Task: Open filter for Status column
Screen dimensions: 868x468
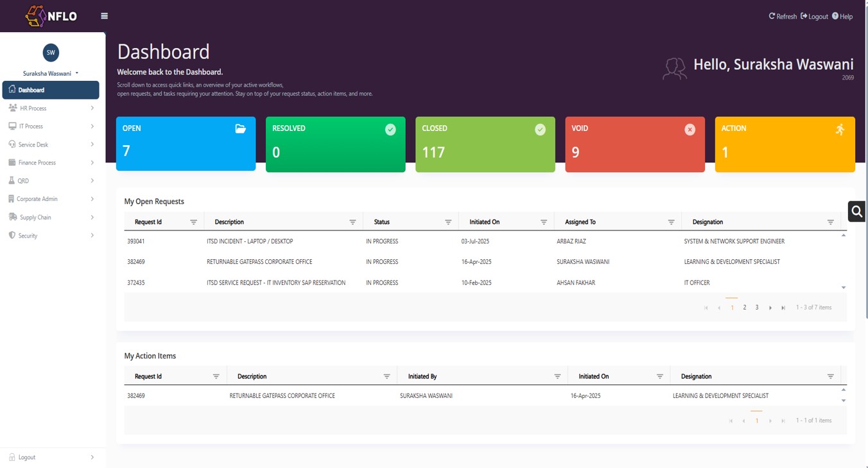Action: [448, 222]
